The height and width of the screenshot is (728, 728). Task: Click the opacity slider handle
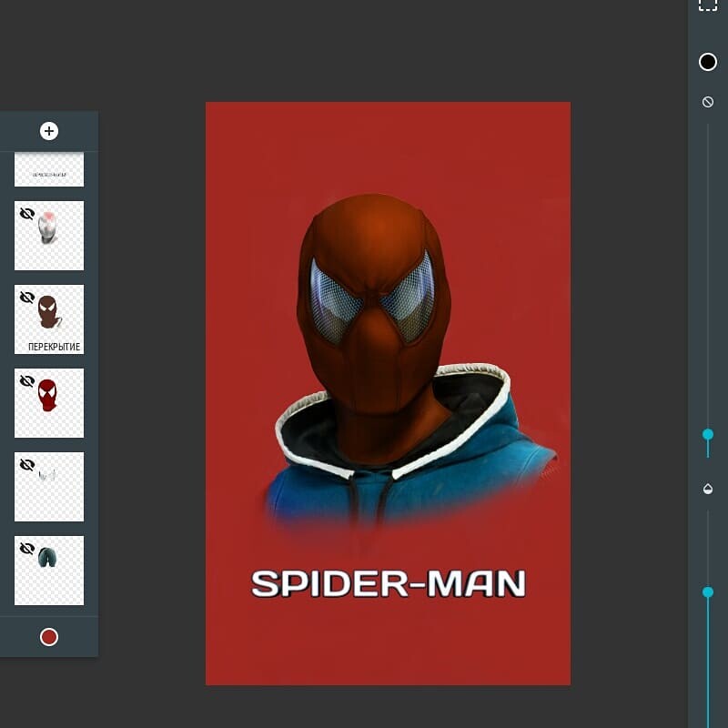(x=708, y=592)
